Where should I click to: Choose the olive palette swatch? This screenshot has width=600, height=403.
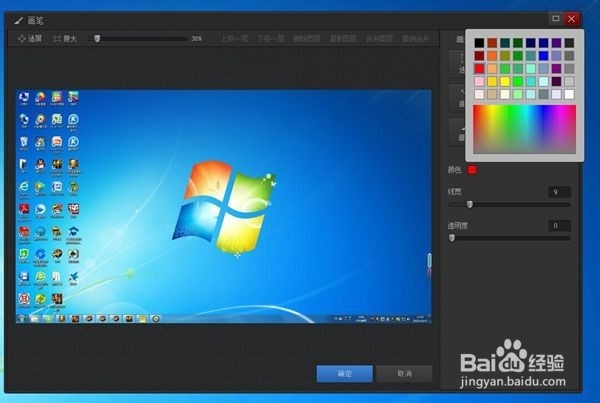coord(505,56)
